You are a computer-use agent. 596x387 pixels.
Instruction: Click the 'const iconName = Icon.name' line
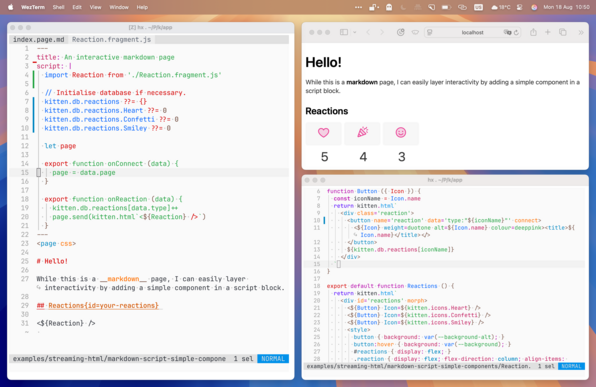tap(377, 198)
